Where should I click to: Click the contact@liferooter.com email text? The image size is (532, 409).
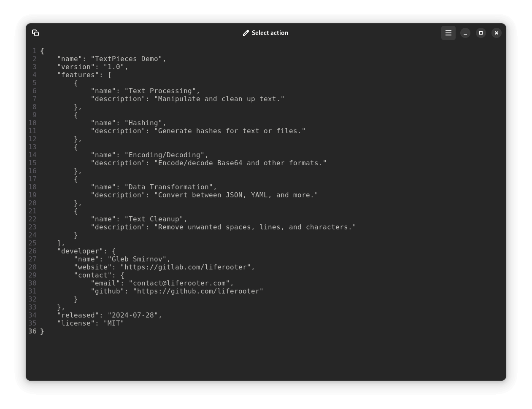[x=181, y=283]
